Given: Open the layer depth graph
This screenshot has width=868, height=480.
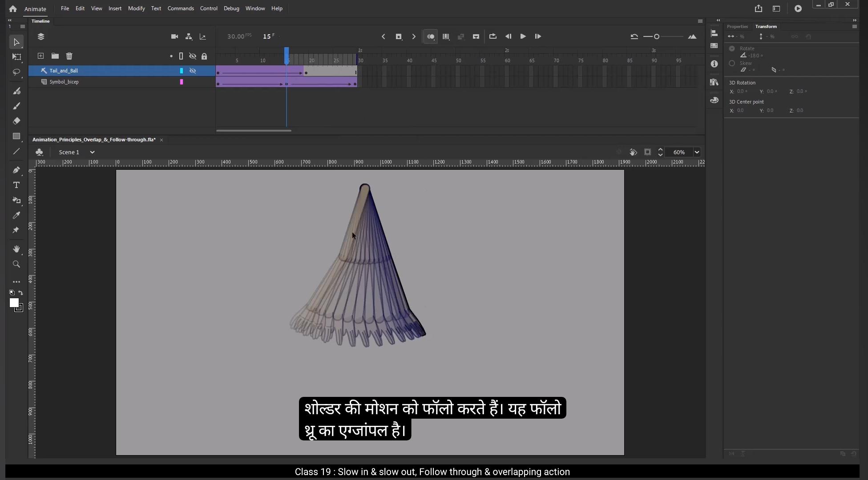Looking at the screenshot, I should coord(203,36).
